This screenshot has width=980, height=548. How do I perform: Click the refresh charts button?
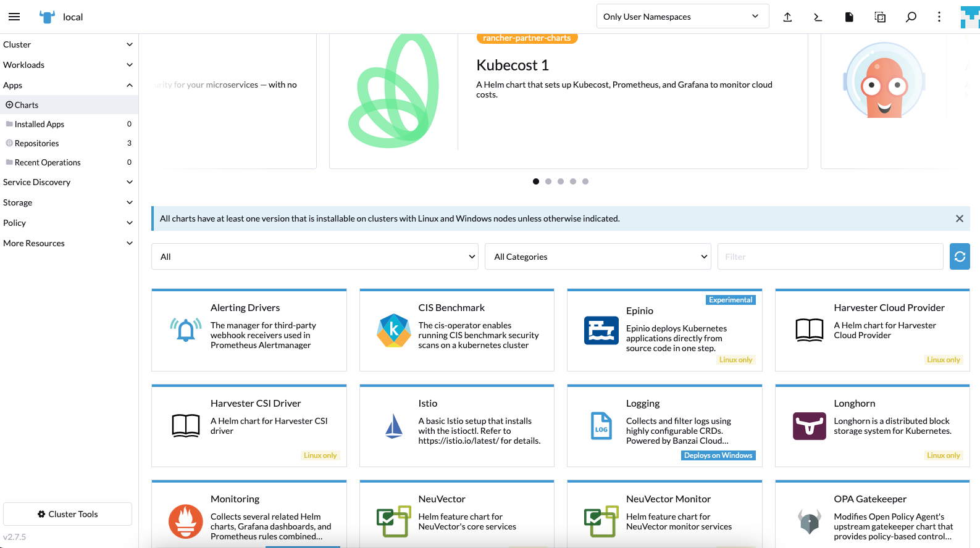(x=960, y=257)
